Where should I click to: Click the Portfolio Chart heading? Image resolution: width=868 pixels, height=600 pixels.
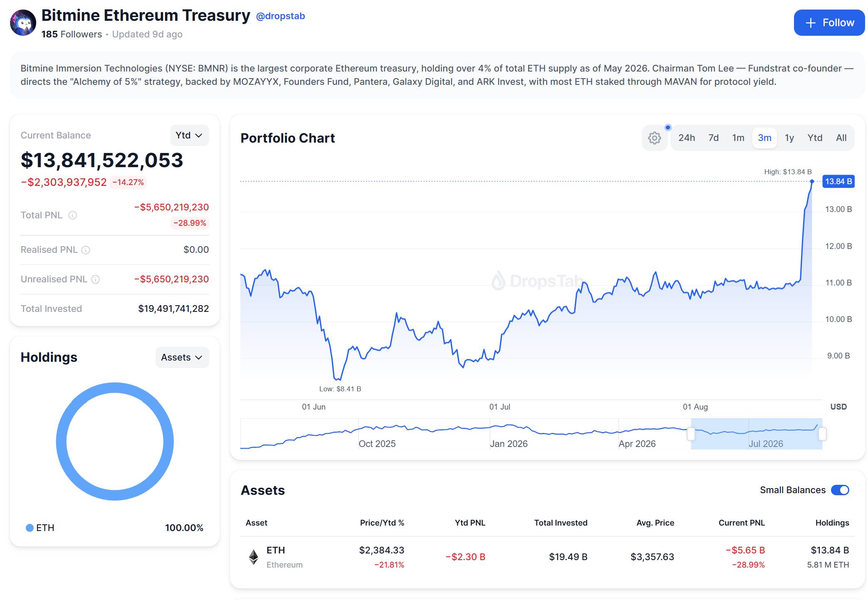click(287, 138)
